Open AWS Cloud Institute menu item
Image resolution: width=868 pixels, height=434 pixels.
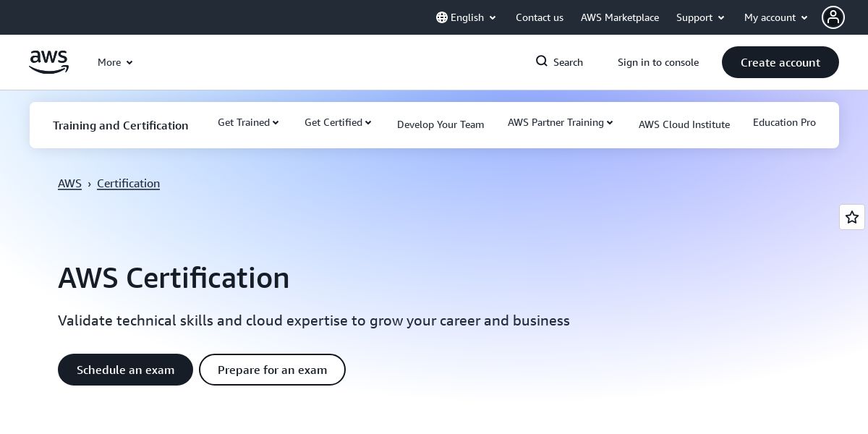click(x=684, y=124)
